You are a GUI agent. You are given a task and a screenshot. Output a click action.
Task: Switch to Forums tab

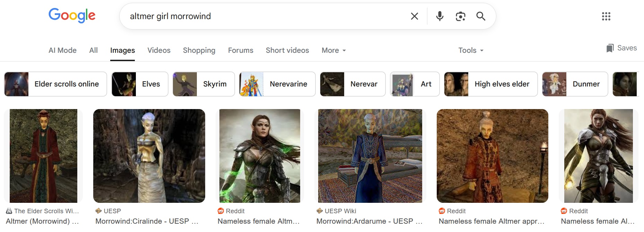point(241,50)
